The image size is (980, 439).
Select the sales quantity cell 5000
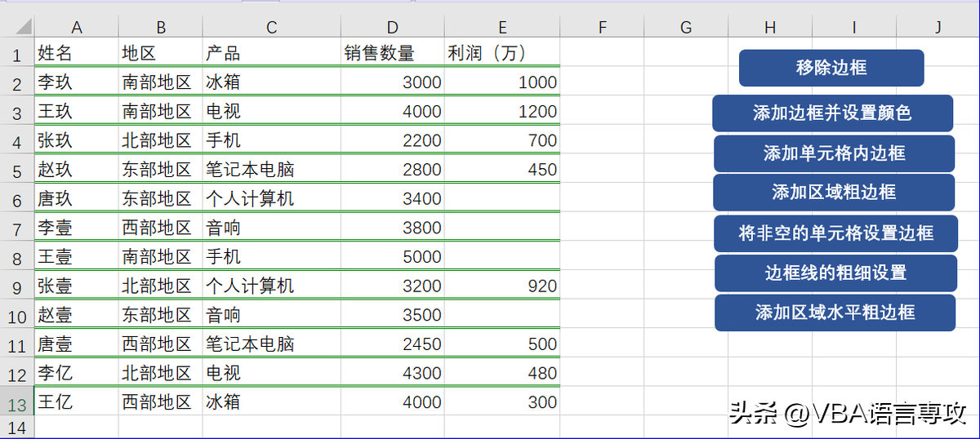point(392,256)
